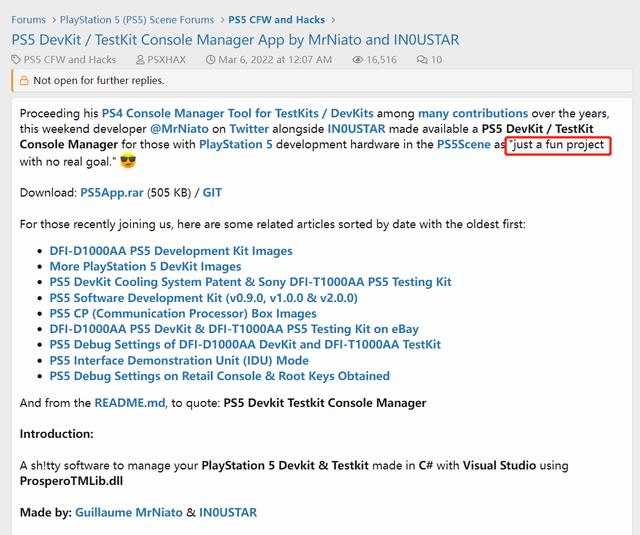Open the Twitter link in the paragraph
Viewport: 640px width, 535px height.
(249, 129)
